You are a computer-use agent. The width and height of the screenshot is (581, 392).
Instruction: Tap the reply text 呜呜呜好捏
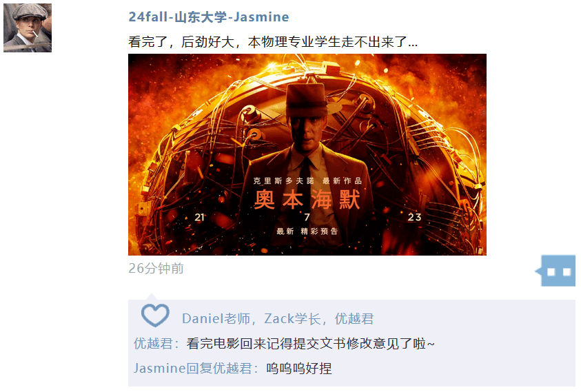(298, 369)
